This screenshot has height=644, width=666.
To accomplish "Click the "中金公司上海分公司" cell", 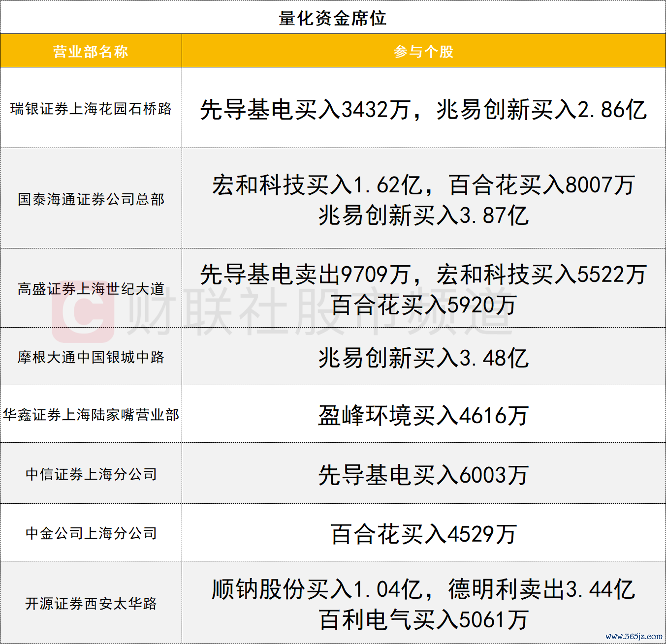I will 91,533.
